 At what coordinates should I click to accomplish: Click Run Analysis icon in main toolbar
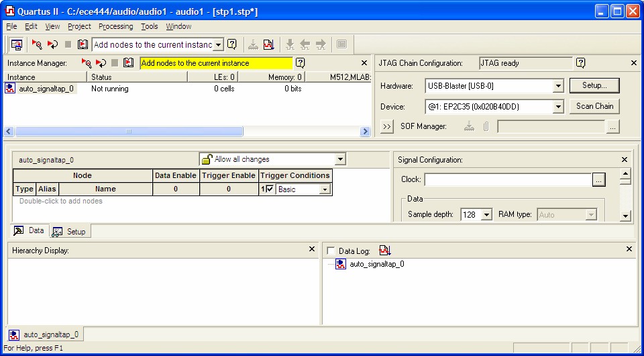[x=37, y=44]
